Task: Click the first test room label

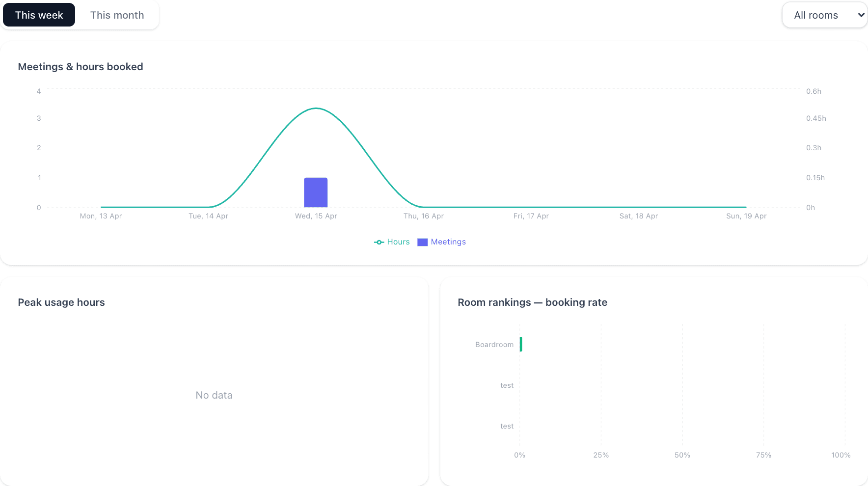Action: (507, 385)
